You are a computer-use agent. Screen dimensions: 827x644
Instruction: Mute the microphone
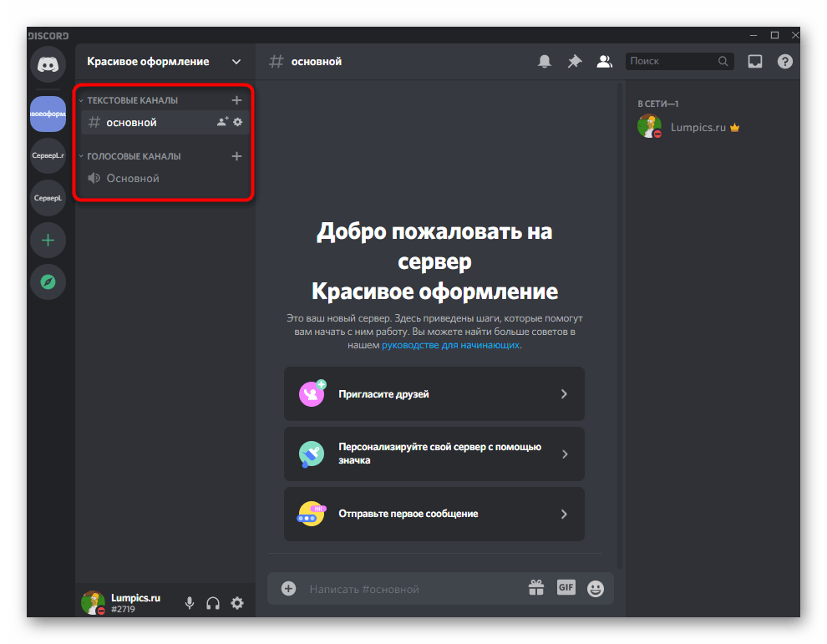(190, 603)
